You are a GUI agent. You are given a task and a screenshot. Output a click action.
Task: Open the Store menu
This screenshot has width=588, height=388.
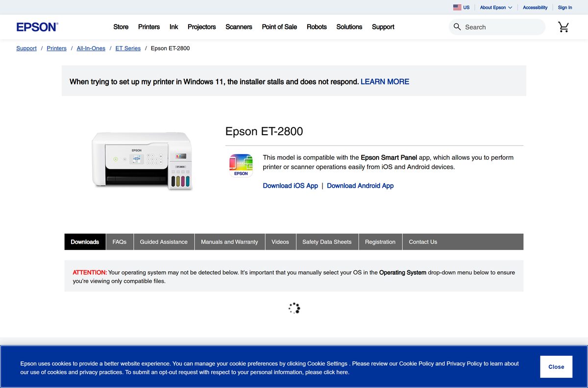pos(121,27)
